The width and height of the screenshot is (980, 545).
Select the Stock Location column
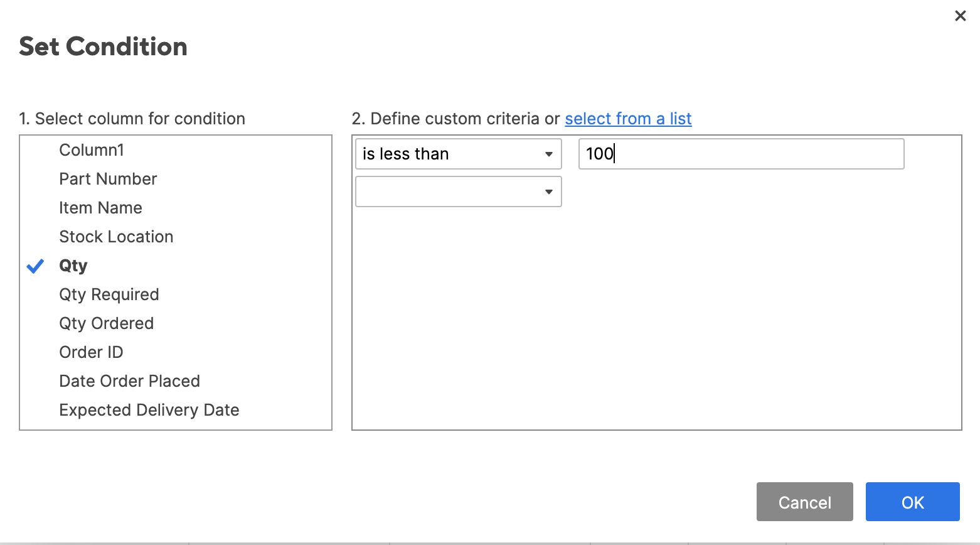116,237
